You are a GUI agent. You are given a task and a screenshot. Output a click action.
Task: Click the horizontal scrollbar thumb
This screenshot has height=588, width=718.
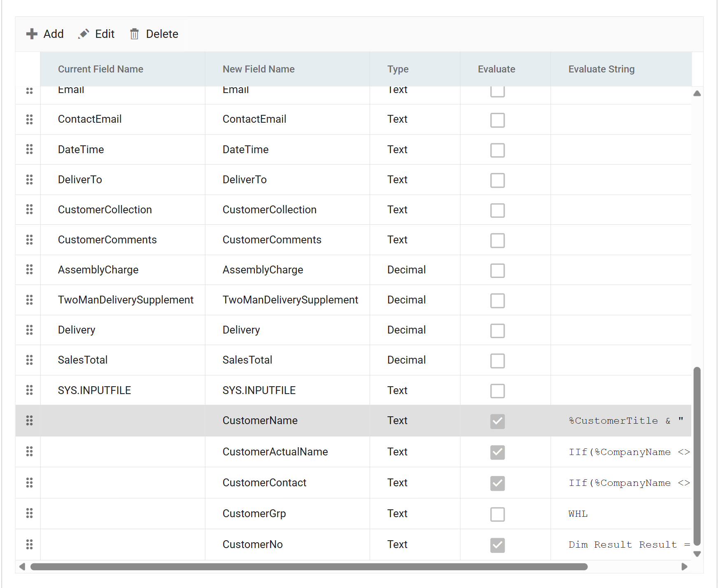309,567
